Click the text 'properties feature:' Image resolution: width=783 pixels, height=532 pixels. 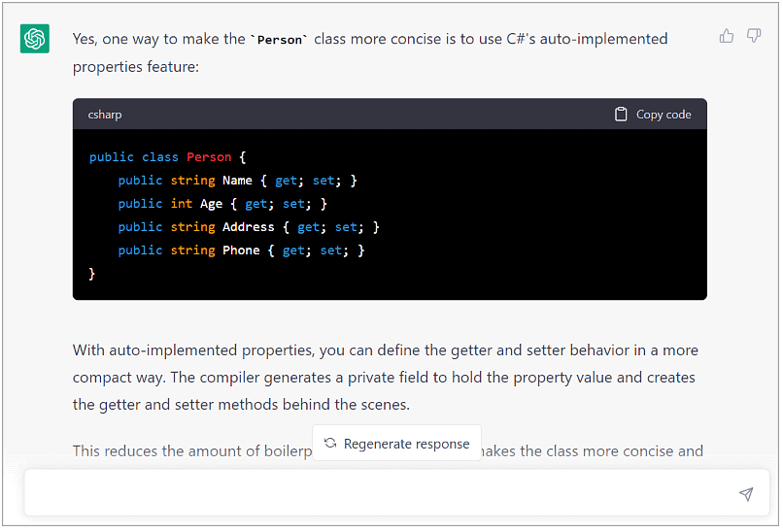pos(136,66)
